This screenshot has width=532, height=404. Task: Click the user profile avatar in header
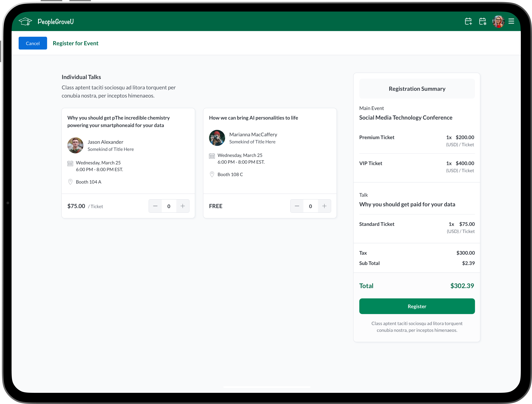(x=498, y=22)
